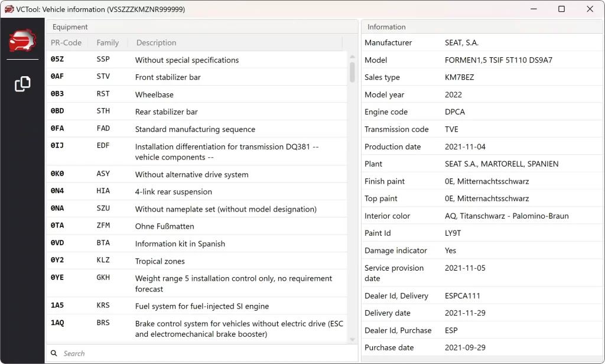Click the scrollbar down arrow

coord(352,339)
